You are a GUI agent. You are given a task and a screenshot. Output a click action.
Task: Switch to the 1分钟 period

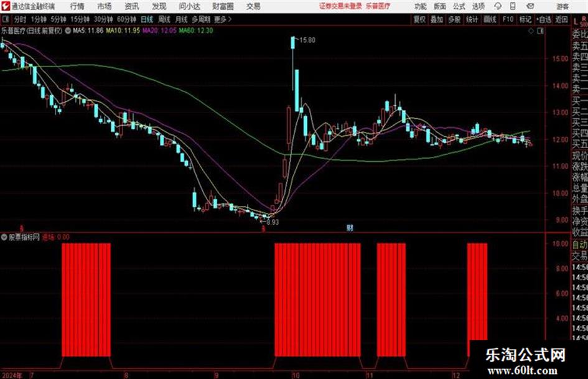click(x=38, y=19)
